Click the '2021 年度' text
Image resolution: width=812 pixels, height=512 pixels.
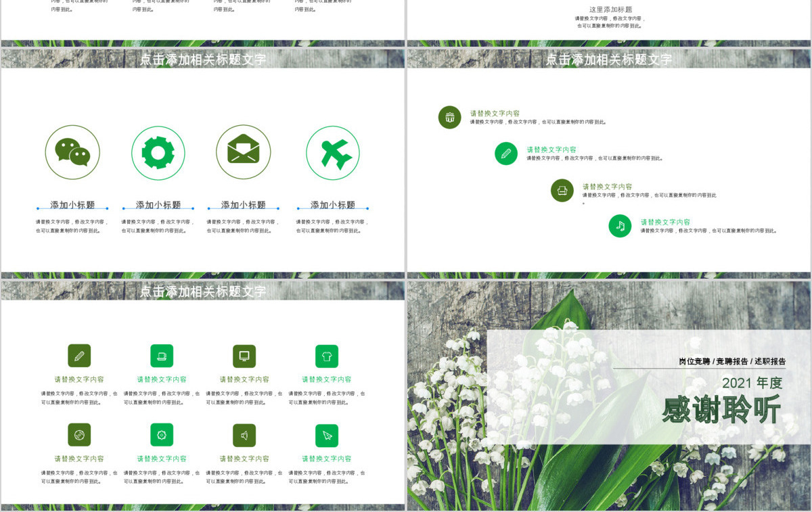pyautogui.click(x=752, y=383)
